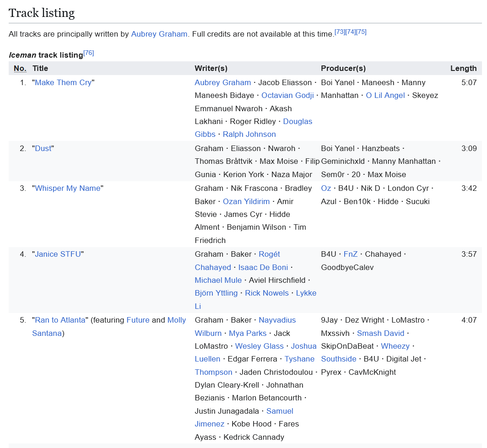
Task: Open the Ozan Yildirim writer link
Action: coord(246,201)
